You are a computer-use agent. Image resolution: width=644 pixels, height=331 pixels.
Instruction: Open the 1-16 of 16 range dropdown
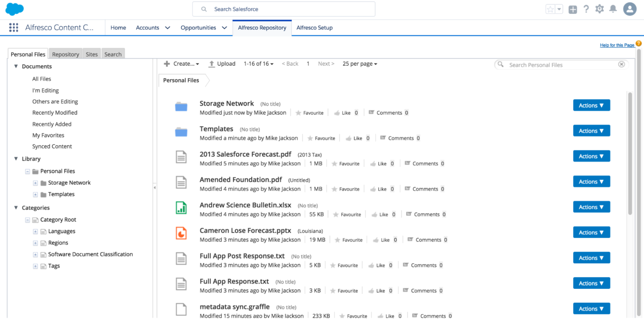[258, 64]
